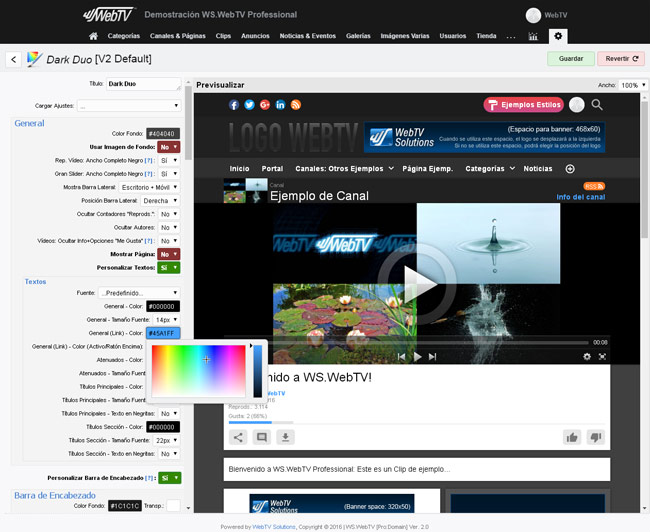Open Posición Barra Lateral dropdown
Image resolution: width=650 pixels, height=532 pixels.
160,201
